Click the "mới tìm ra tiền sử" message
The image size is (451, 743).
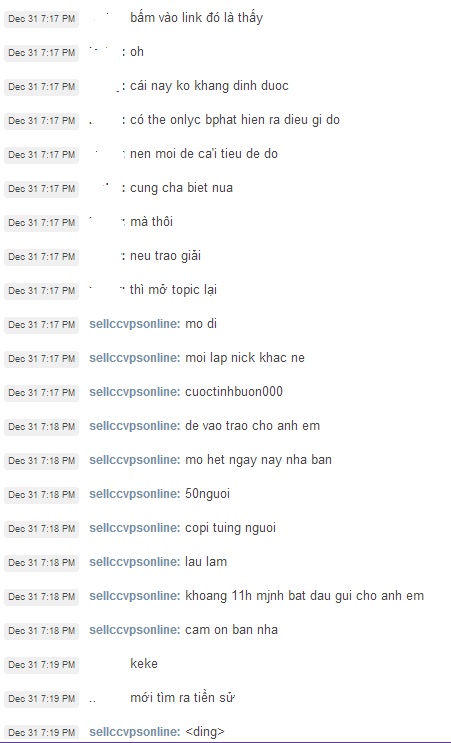point(183,698)
